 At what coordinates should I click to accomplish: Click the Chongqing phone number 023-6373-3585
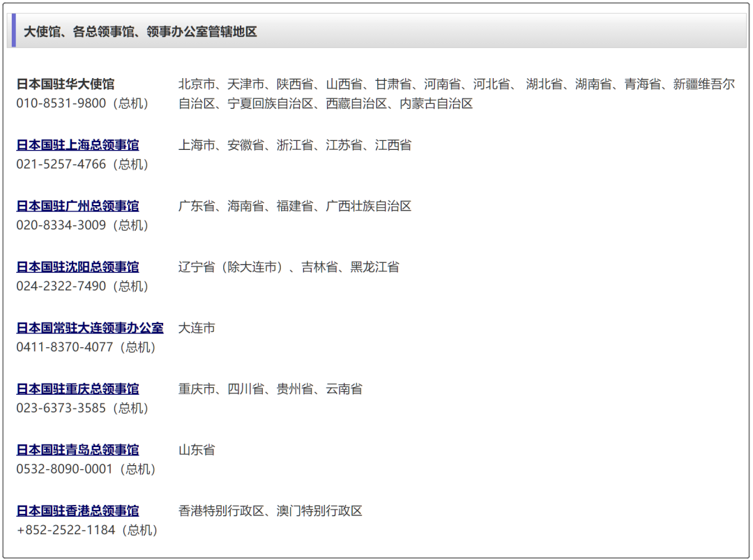click(x=61, y=408)
